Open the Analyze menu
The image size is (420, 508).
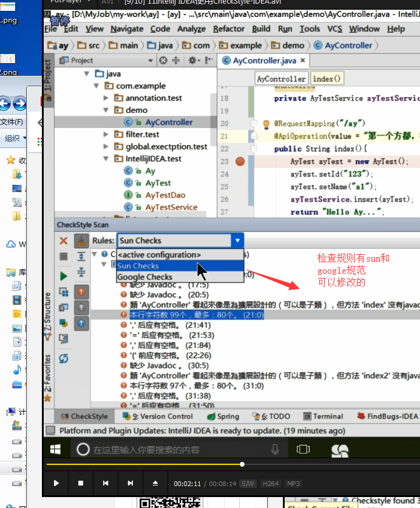tap(191, 29)
